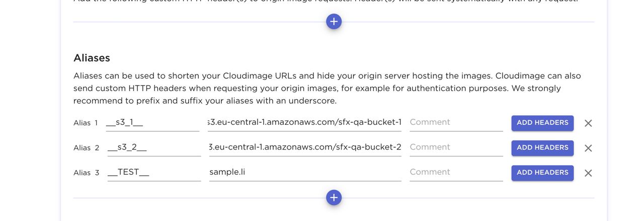This screenshot has width=644, height=221.
Task: Select the sample.li origin URL field
Action: coord(305,172)
